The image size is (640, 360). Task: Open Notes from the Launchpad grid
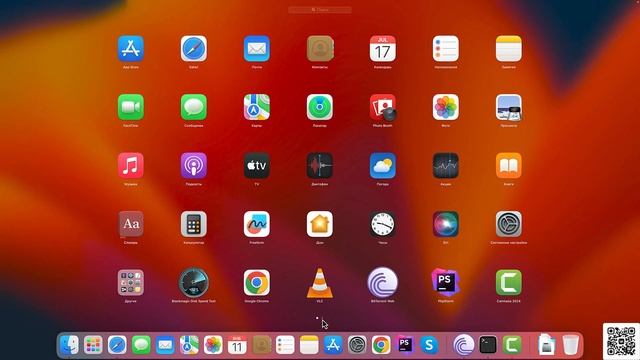(x=509, y=49)
